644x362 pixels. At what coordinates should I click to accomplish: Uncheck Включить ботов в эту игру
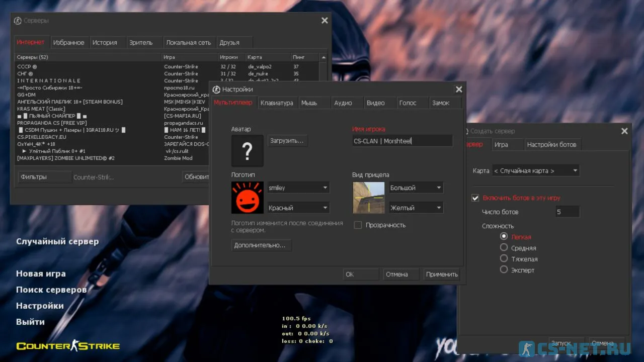point(475,198)
